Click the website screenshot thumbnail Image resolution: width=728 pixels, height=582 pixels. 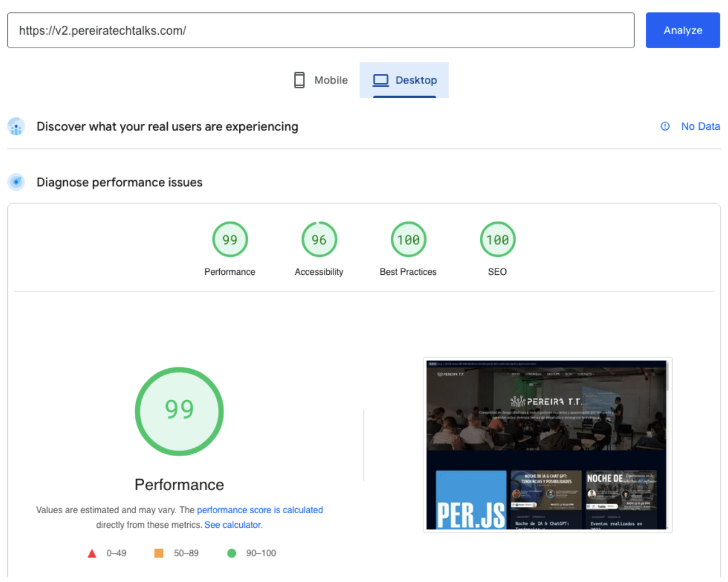(547, 444)
